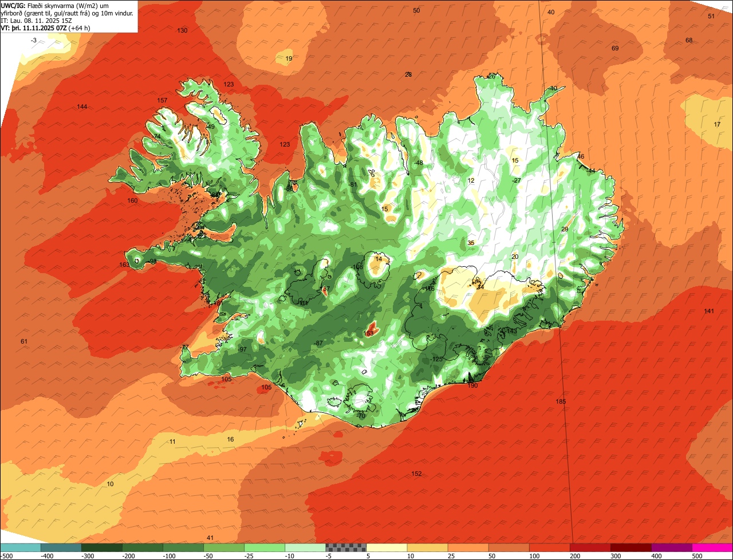Click the map value 35 in east-central Iceland

point(471,243)
